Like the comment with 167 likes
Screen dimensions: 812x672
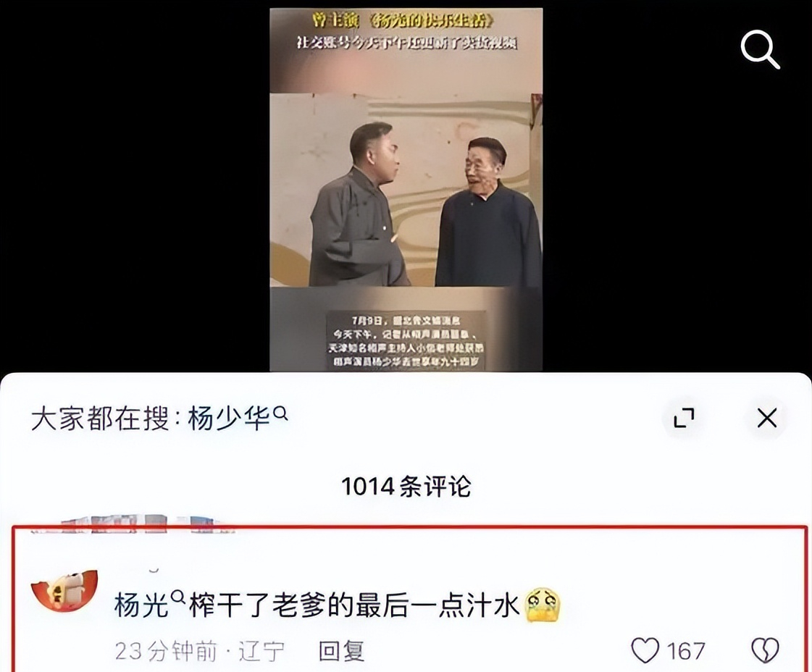[645, 650]
